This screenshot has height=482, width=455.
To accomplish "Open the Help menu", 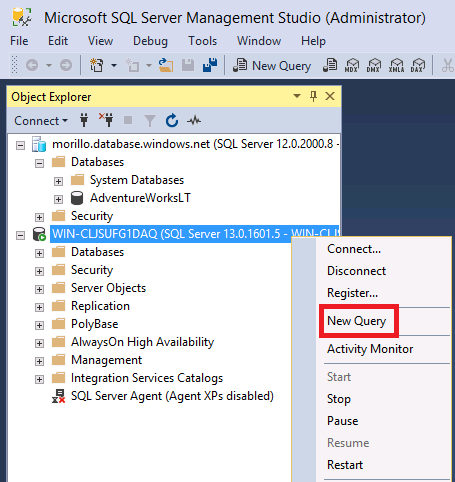I will click(313, 41).
